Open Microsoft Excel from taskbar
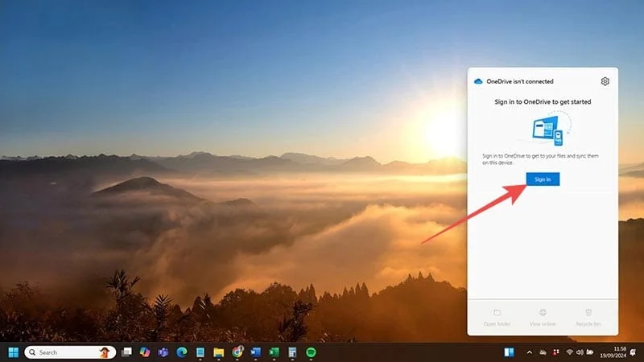Viewport: 644px width, 362px height. tap(274, 352)
